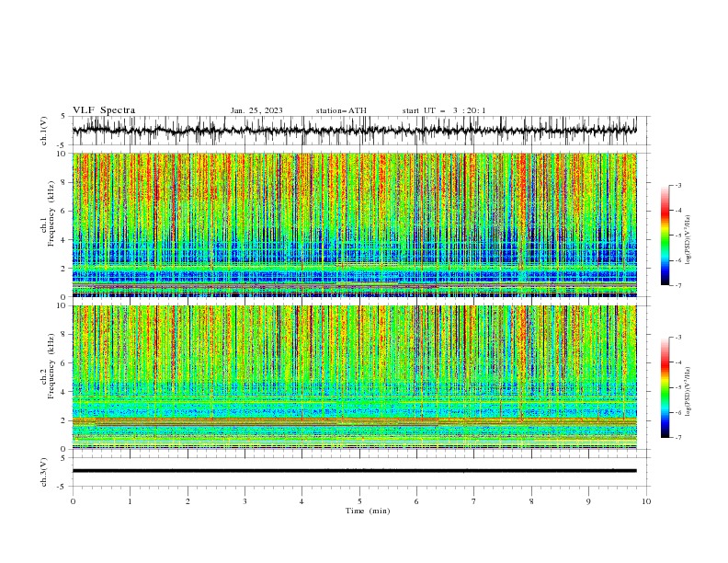The height and width of the screenshot is (563, 728).
Task: Click the "ch.3(V)" axis label
Action: click(x=44, y=472)
